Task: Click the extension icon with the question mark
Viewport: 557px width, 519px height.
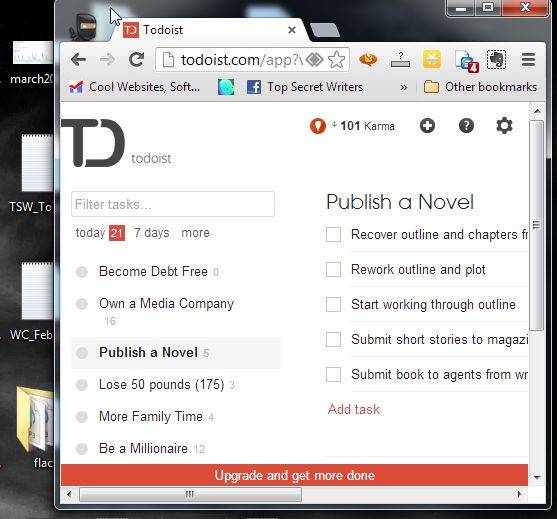Action: [400, 59]
